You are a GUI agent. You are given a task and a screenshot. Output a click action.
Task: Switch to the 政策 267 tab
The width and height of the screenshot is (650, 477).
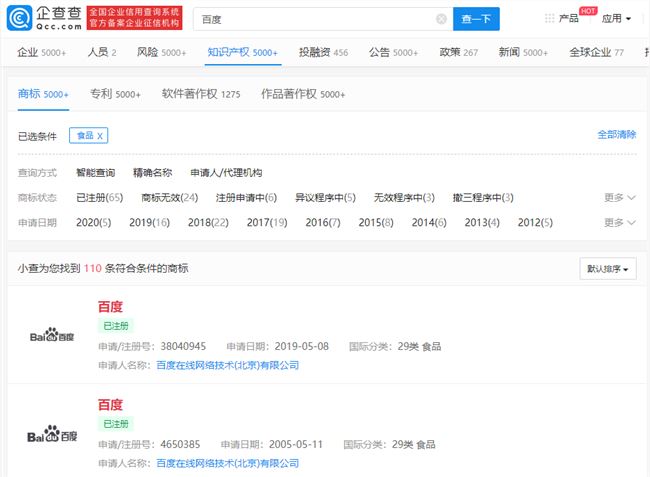click(x=458, y=52)
